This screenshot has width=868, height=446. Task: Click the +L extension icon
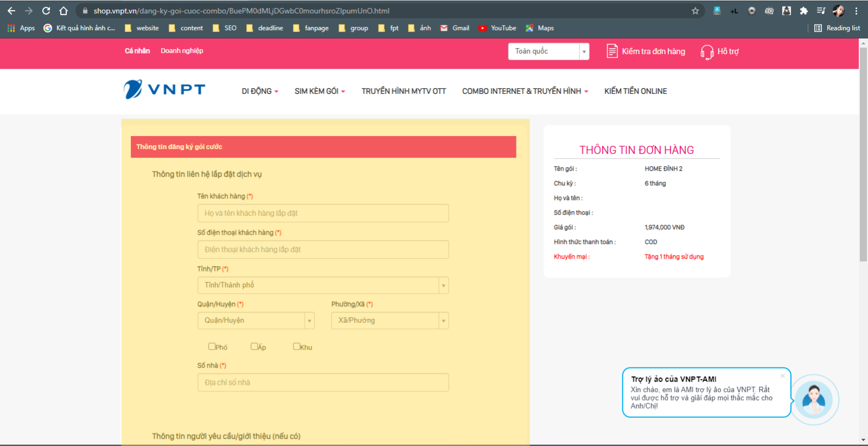tap(734, 11)
